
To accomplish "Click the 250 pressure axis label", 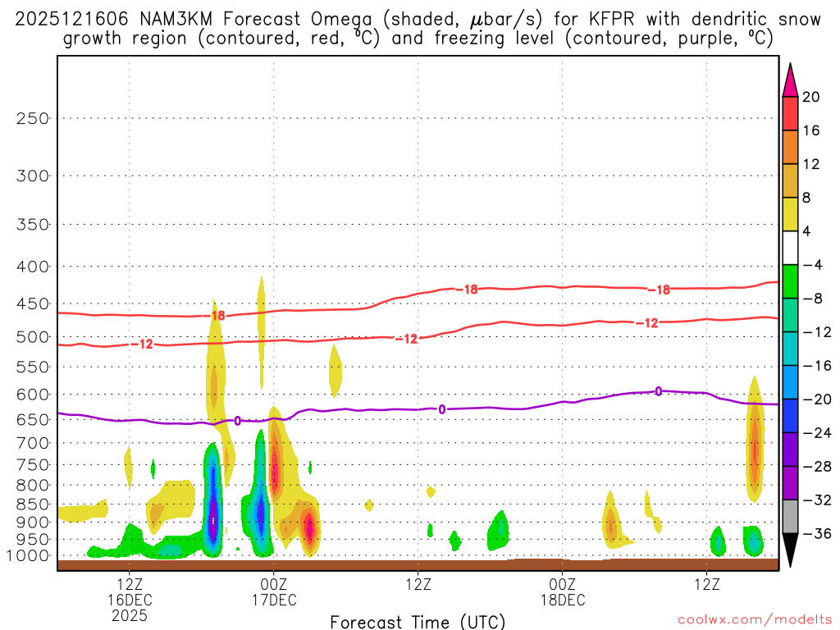I will (33, 118).
